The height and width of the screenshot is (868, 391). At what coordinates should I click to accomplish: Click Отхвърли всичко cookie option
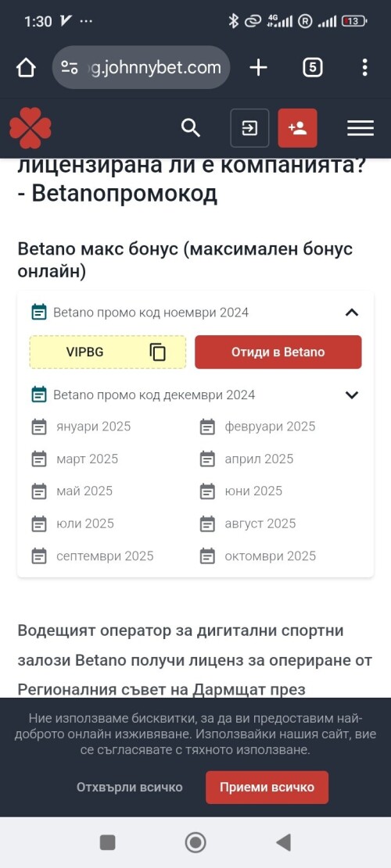click(x=130, y=788)
